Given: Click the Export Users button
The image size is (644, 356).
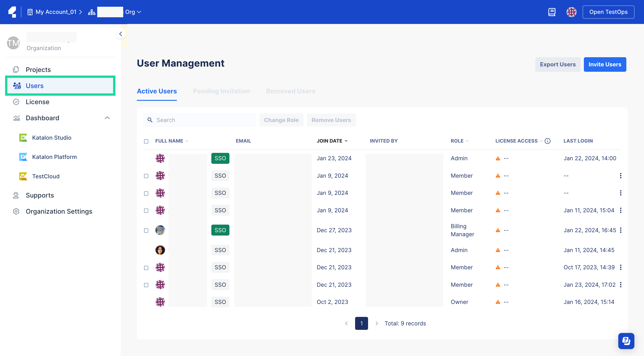Looking at the screenshot, I should pos(558,64).
